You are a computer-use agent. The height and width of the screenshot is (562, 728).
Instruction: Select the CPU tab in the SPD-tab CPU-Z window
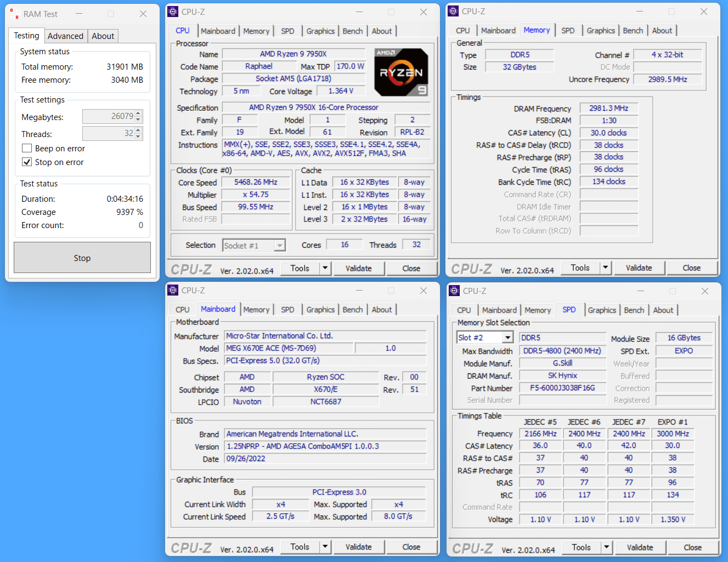464,310
